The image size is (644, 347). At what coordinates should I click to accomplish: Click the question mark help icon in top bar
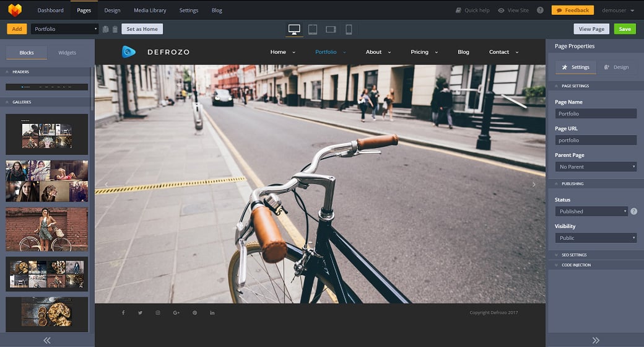tap(540, 11)
